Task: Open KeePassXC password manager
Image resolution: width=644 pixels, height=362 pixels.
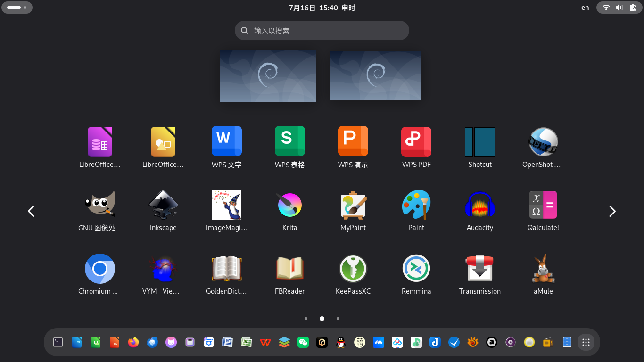Action: pyautogui.click(x=353, y=269)
